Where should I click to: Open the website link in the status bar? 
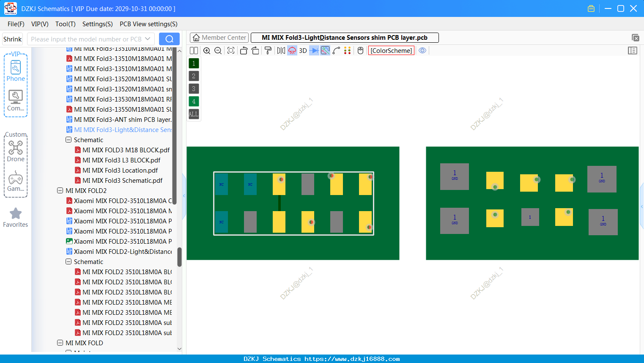point(352,359)
